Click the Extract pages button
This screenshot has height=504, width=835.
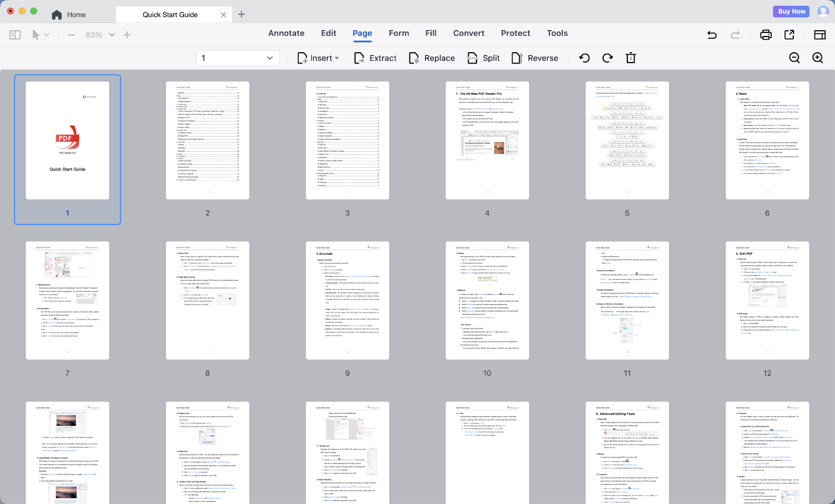click(375, 58)
